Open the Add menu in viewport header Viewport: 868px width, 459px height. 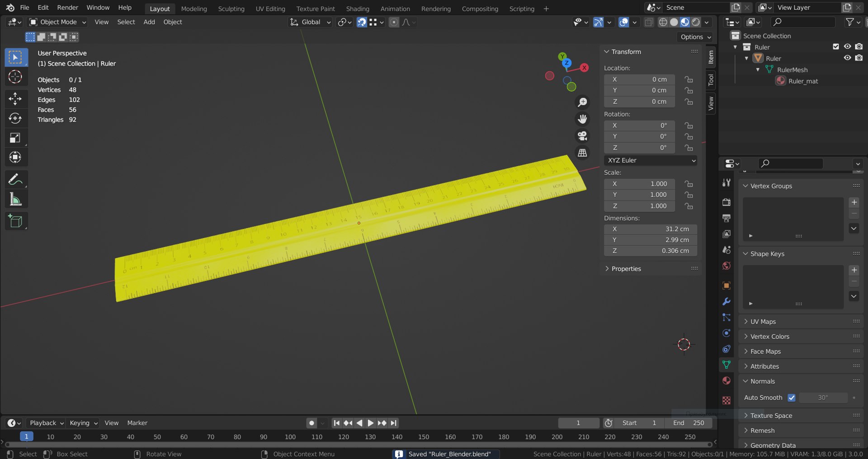click(149, 22)
